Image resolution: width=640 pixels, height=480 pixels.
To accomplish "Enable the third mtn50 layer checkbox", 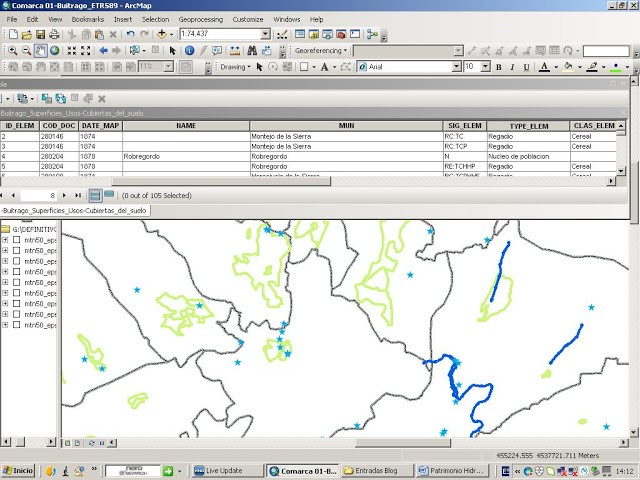I will coord(16,262).
